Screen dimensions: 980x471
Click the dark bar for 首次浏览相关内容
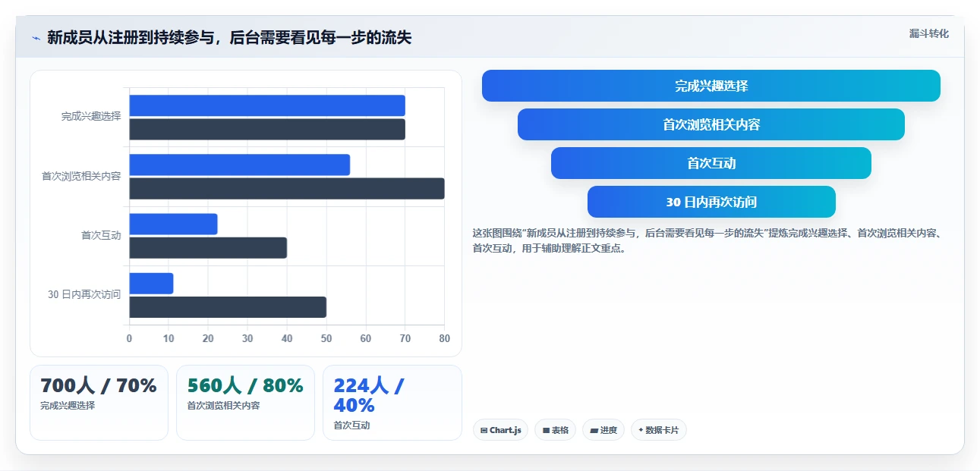pos(287,189)
